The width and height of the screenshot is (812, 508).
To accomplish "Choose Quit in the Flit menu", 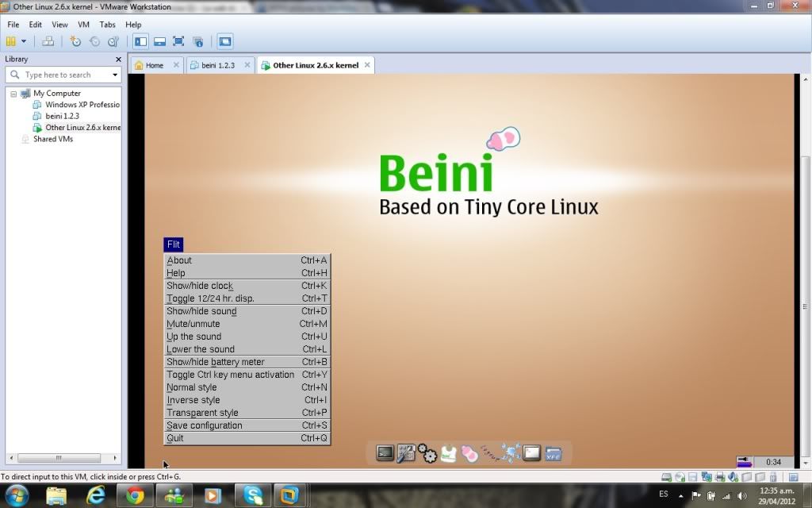I will [x=247, y=438].
